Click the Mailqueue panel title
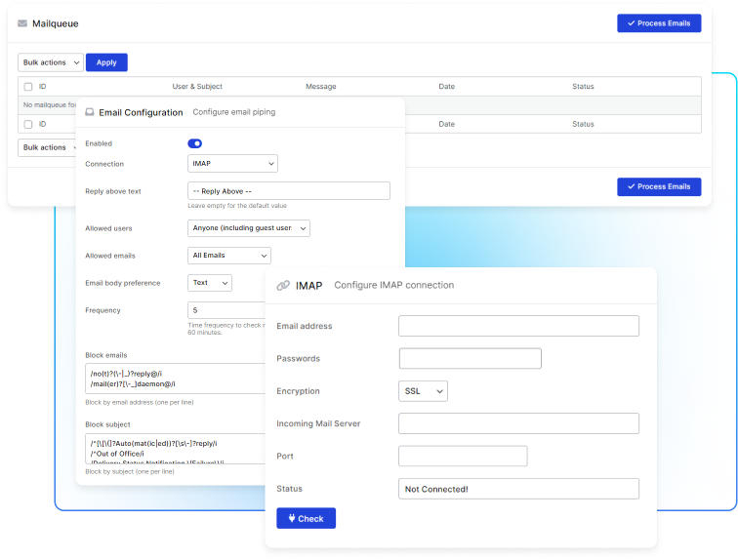The height and width of the screenshot is (560, 738). pos(55,23)
